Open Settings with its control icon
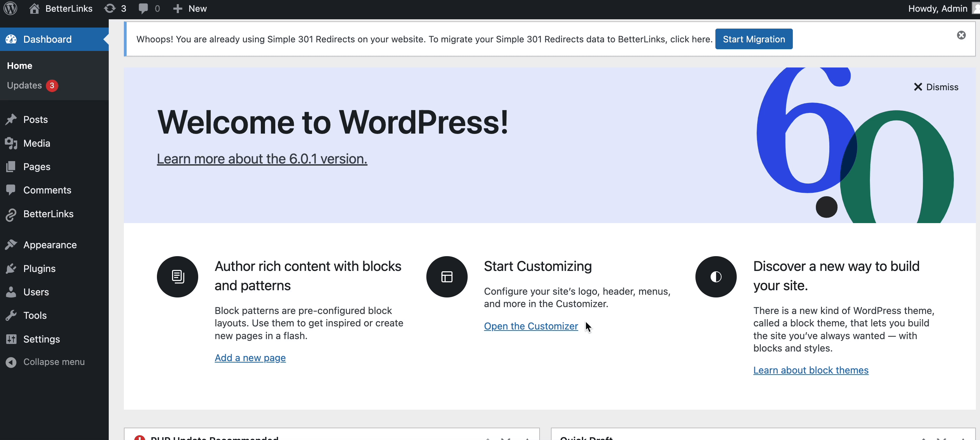The image size is (980, 440). (x=11, y=339)
